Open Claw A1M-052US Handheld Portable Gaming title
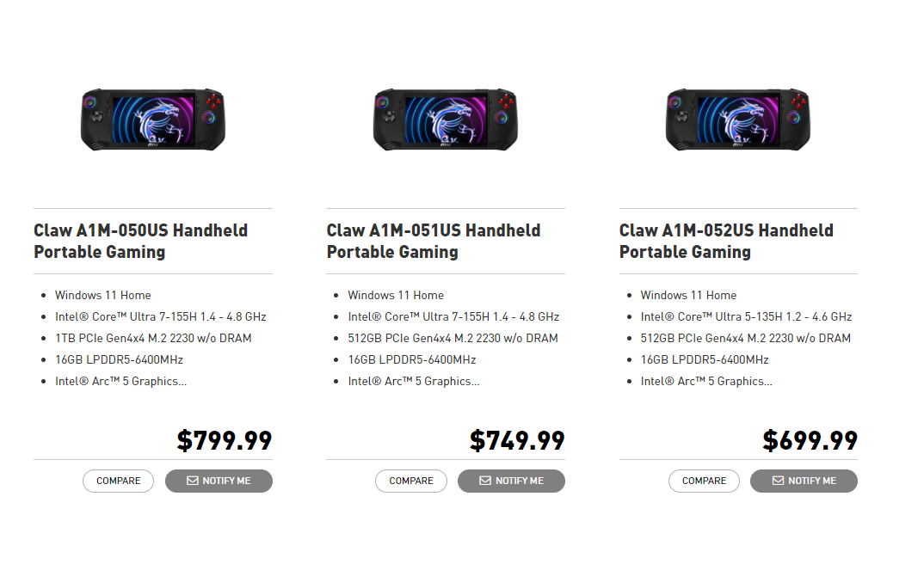 pos(726,241)
